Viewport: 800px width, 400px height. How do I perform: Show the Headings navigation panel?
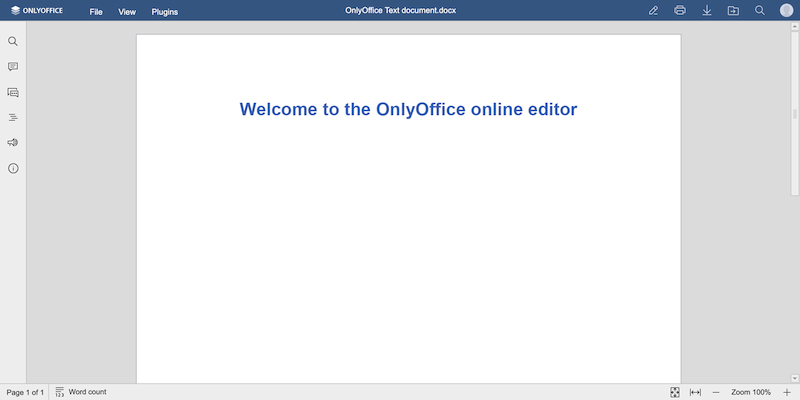click(13, 117)
